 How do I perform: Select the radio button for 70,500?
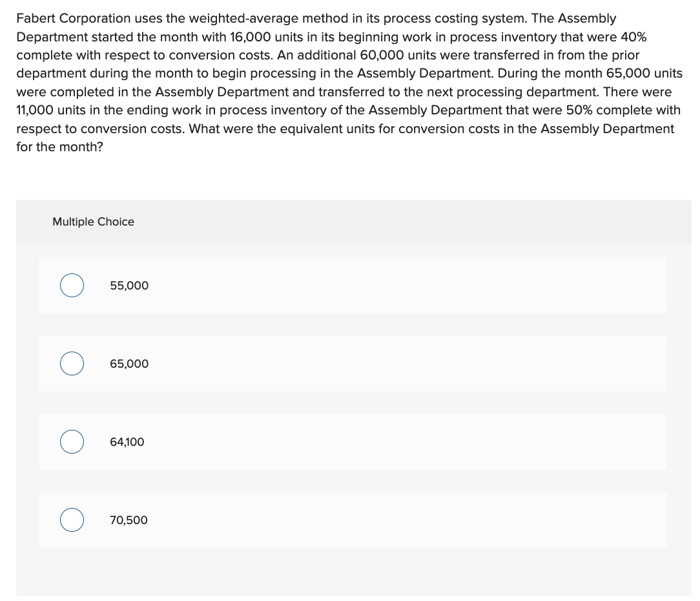pos(72,520)
